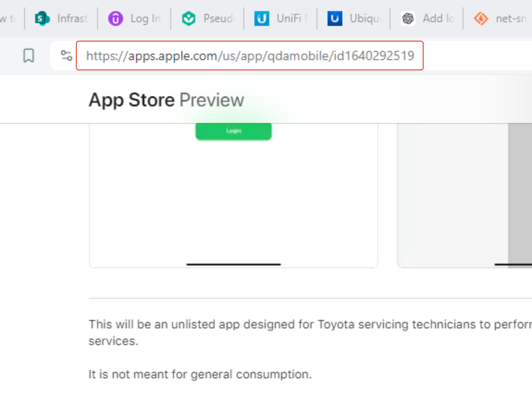Click the green hexagon Pseud tab icon

(x=189, y=18)
